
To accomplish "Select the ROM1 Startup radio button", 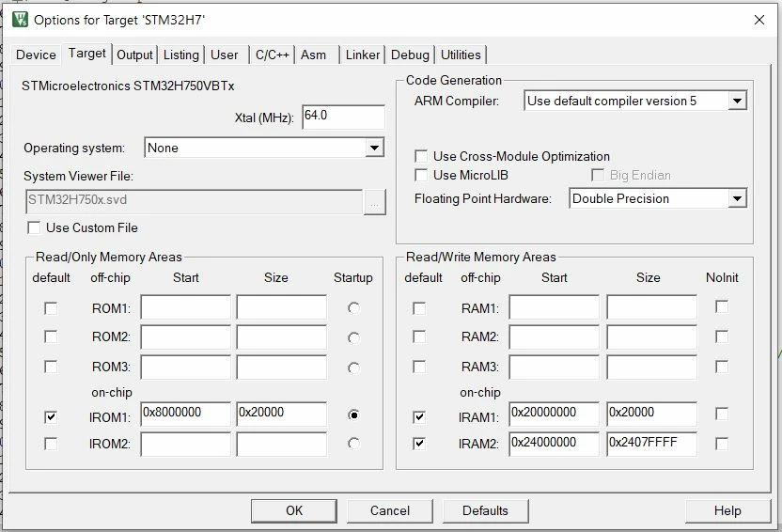I will [x=353, y=308].
